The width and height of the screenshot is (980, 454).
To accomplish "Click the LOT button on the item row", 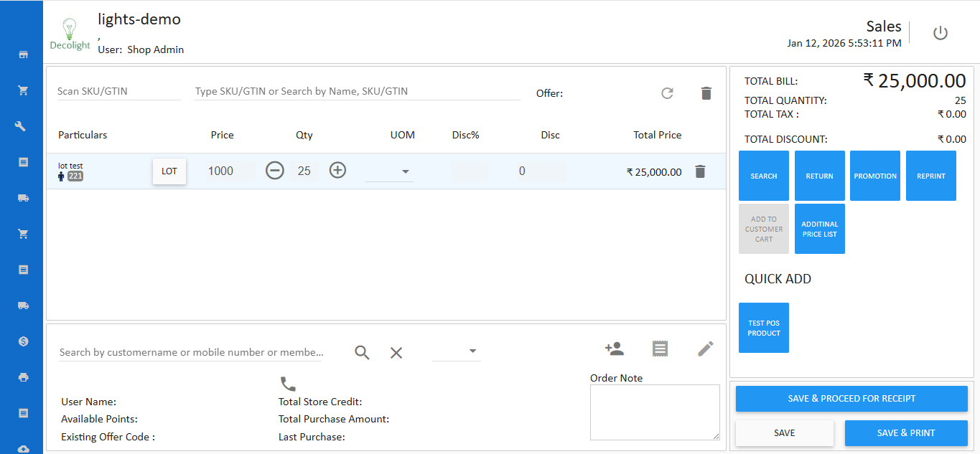I will point(169,171).
